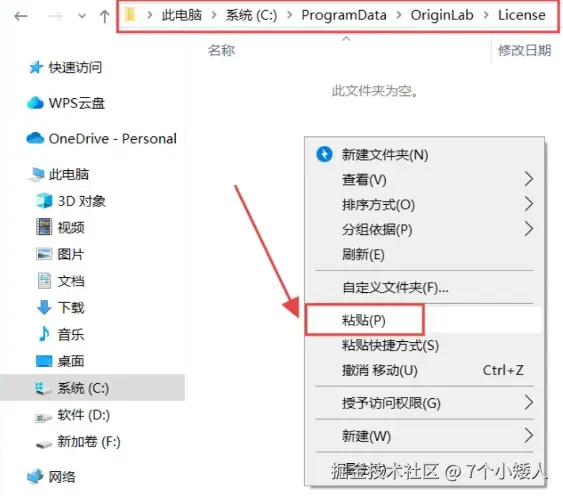Select 系统 (C:) in the address breadcrumb
This screenshot has height=496, width=563.
click(x=251, y=15)
